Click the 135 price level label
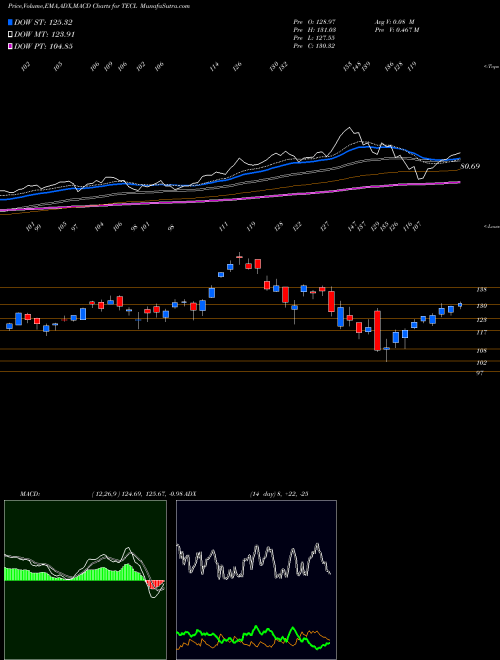This screenshot has height=660, width=500. [481, 290]
